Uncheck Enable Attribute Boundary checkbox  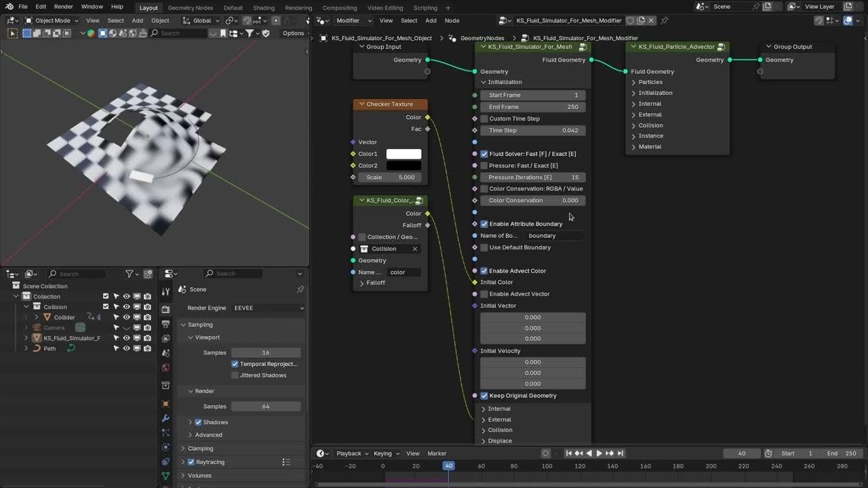point(484,224)
